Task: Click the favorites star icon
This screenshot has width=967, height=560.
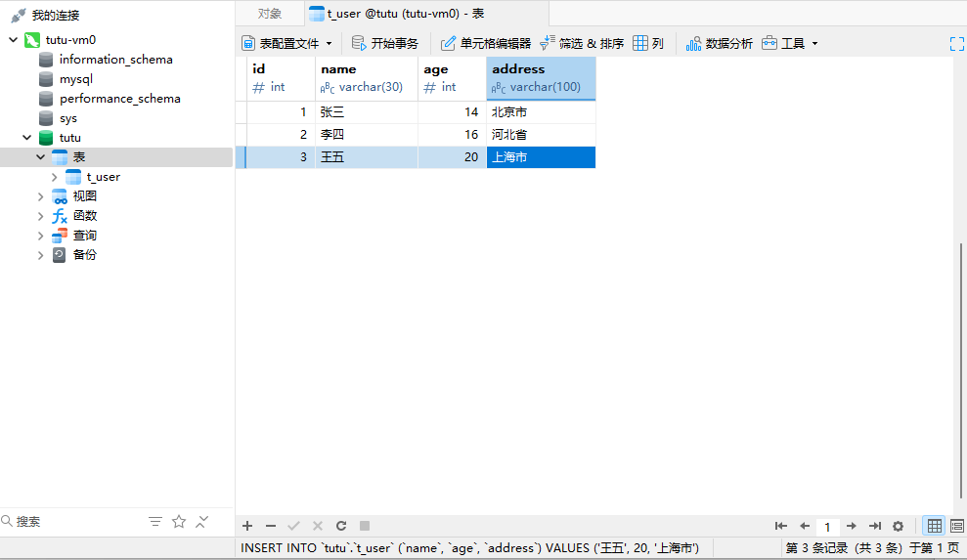Action: click(x=179, y=522)
